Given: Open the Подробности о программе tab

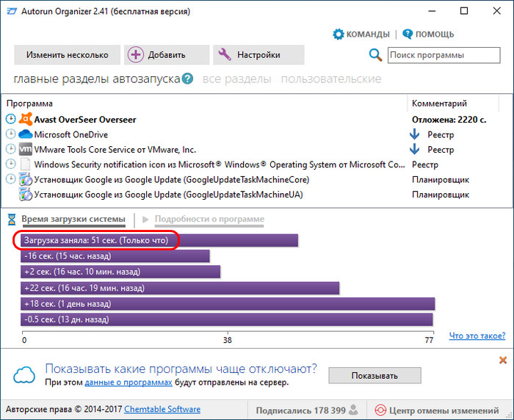Looking at the screenshot, I should (x=209, y=219).
